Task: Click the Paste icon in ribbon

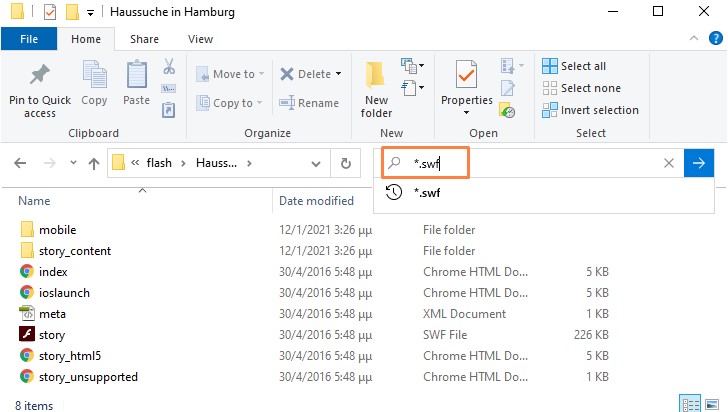Action: click(x=138, y=76)
